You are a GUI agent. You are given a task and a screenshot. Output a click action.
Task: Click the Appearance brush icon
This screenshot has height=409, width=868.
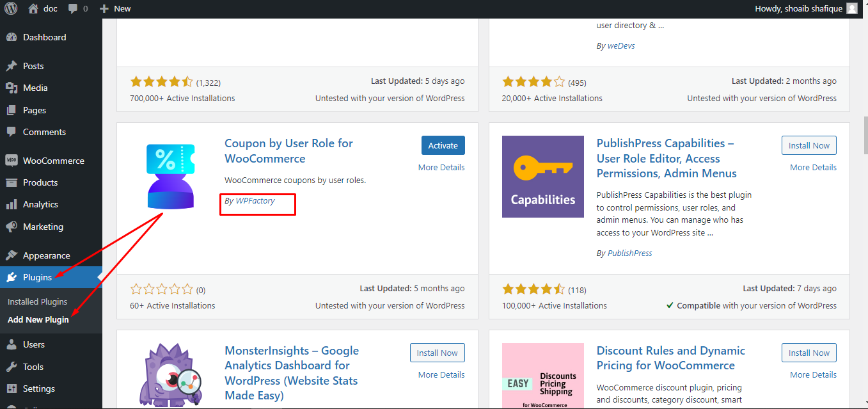pos(11,255)
